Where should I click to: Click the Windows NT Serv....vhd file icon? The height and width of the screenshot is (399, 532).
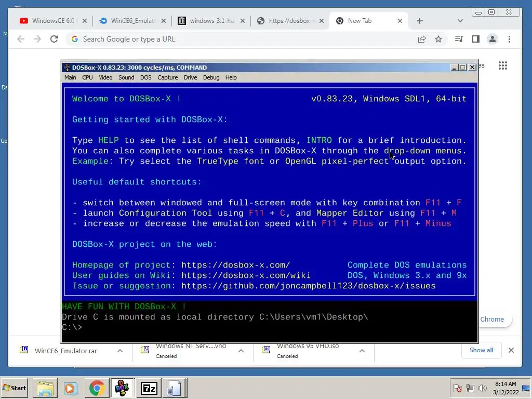tap(145, 350)
